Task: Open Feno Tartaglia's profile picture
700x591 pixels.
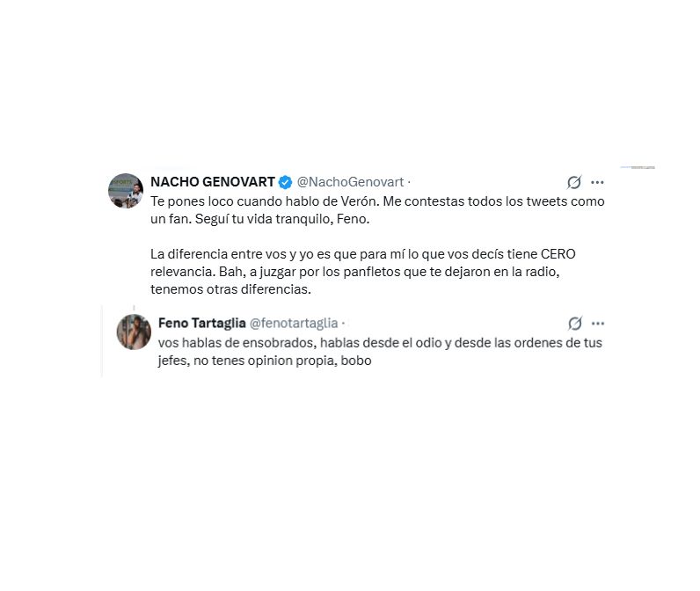Action: 134,332
